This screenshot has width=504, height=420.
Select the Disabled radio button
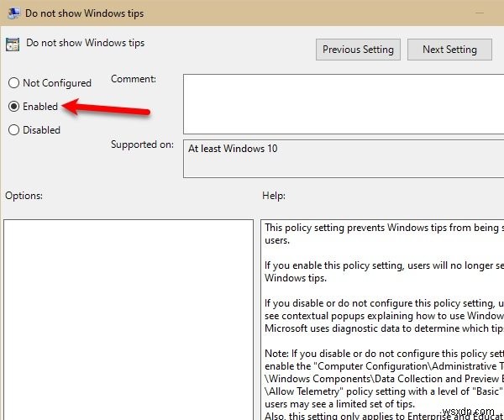click(x=13, y=130)
